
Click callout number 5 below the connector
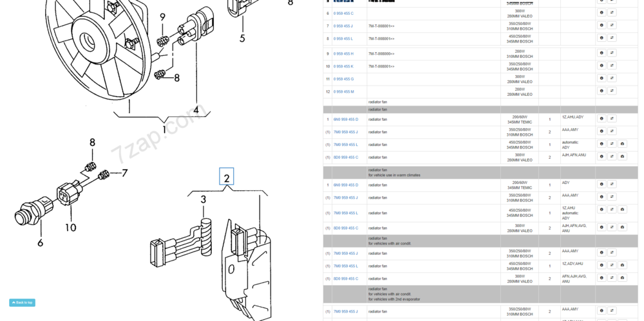[x=242, y=38]
